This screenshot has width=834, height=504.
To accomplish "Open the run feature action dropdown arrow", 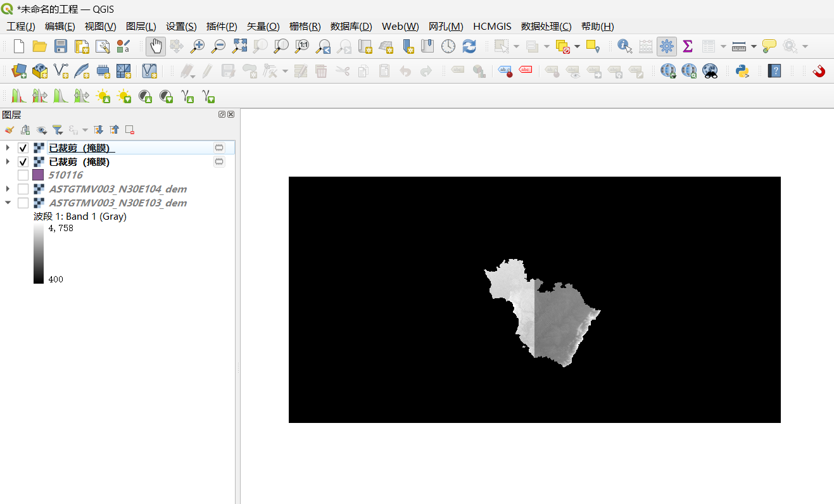I will [806, 46].
